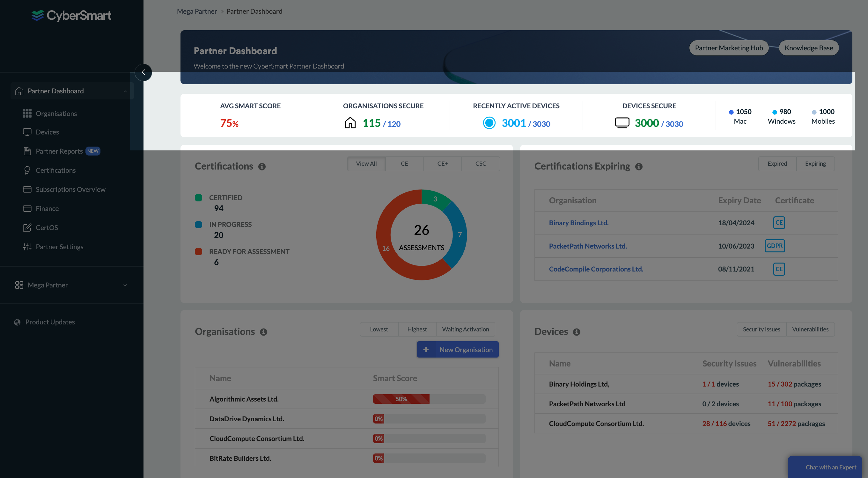Click the donut chart blue segment labeled 7

tap(460, 234)
